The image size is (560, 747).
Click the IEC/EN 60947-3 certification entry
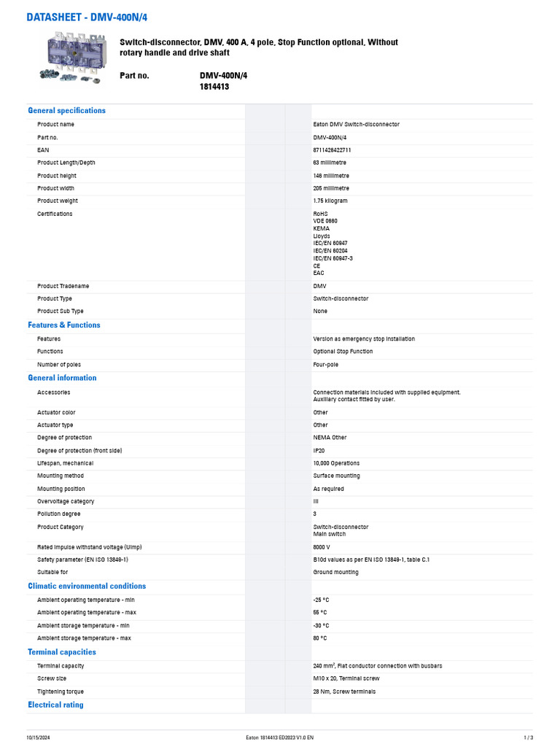332,258
